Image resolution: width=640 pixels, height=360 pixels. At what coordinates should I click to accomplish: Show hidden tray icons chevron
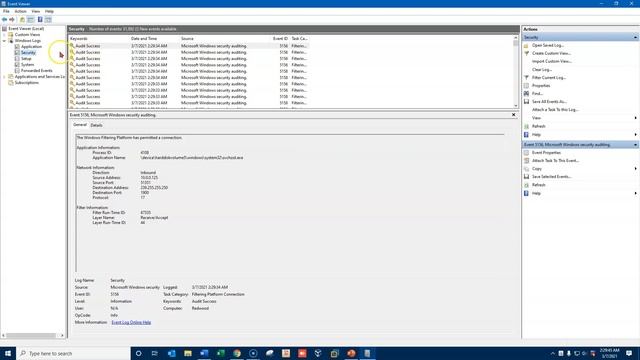point(553,353)
